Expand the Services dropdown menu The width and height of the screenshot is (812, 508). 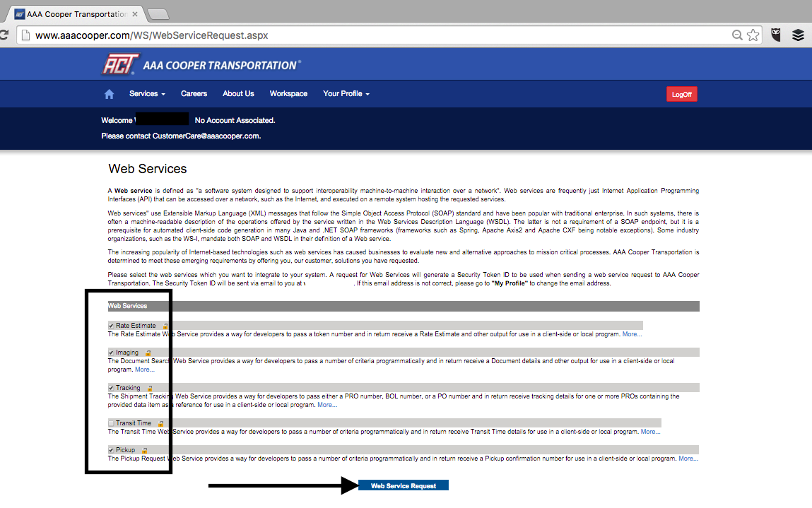pyautogui.click(x=147, y=94)
